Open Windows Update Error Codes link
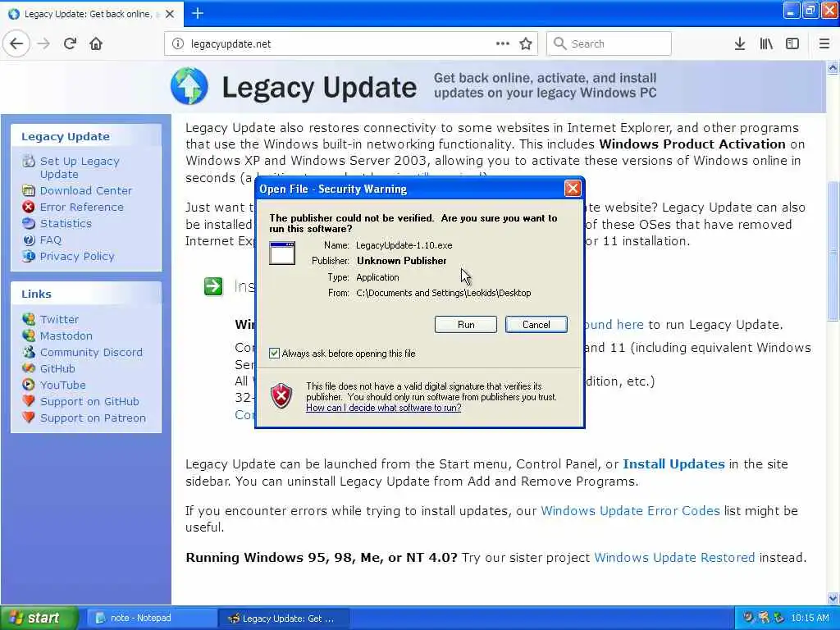The width and height of the screenshot is (840, 630). pos(630,510)
